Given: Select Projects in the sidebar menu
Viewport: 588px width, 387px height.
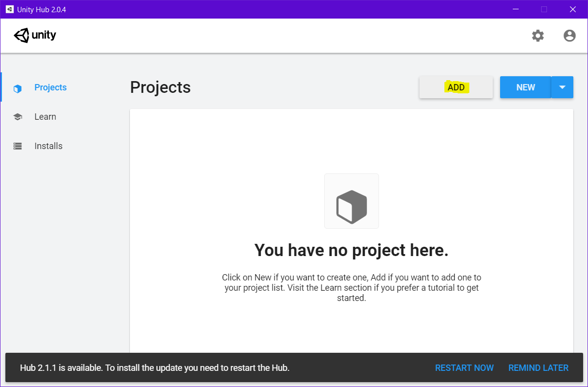Looking at the screenshot, I should pyautogui.click(x=50, y=87).
